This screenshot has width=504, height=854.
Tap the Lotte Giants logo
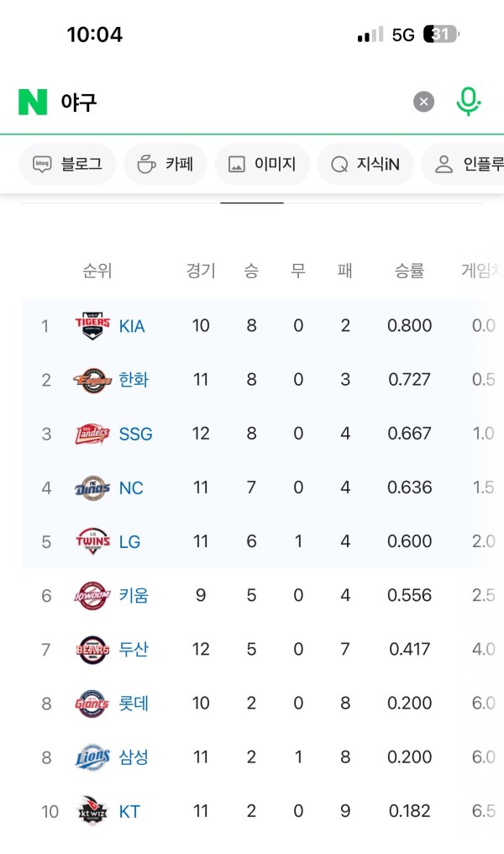coord(92,704)
